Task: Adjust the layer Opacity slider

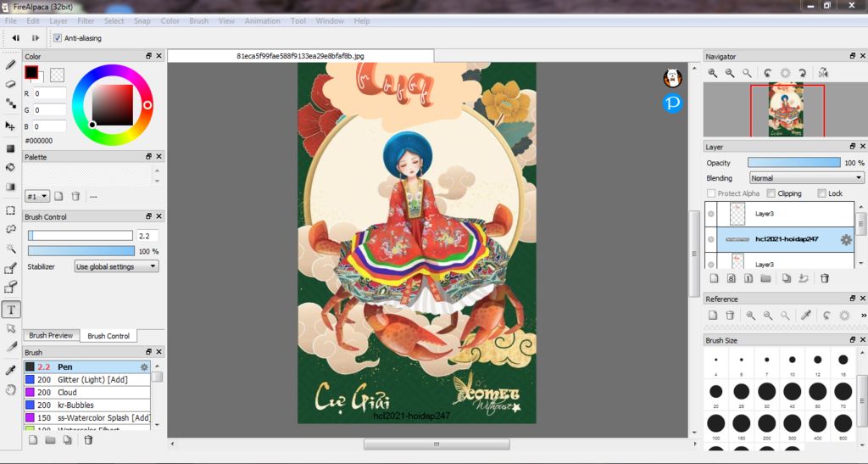Action: coord(793,163)
